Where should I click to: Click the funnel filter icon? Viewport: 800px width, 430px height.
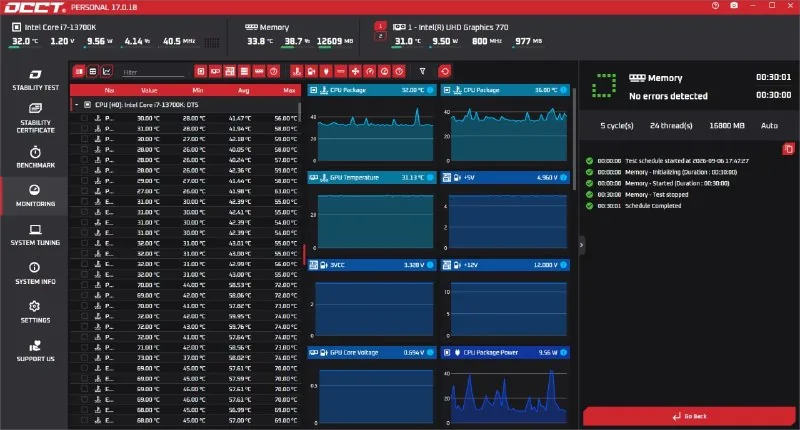point(422,71)
